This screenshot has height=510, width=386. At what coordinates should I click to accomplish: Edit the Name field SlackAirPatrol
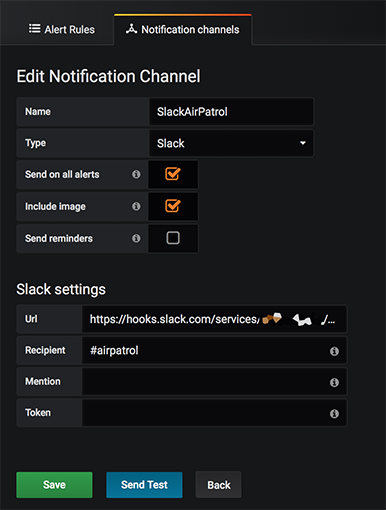[x=231, y=112]
